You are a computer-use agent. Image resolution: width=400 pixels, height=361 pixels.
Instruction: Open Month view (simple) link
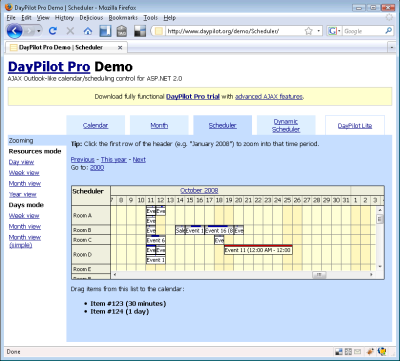25,241
